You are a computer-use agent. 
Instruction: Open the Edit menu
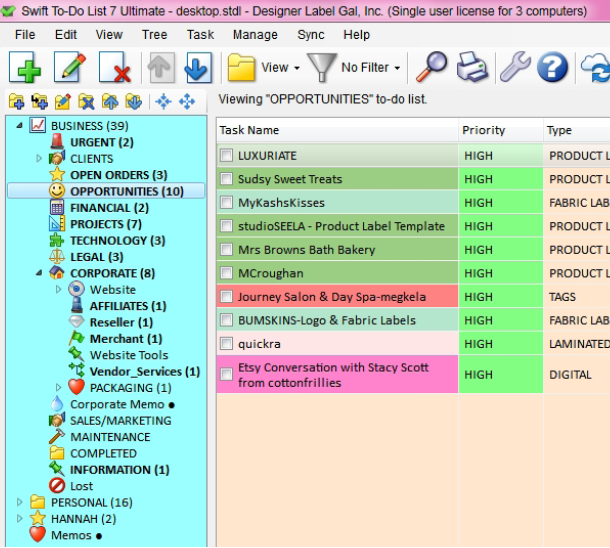coord(66,35)
